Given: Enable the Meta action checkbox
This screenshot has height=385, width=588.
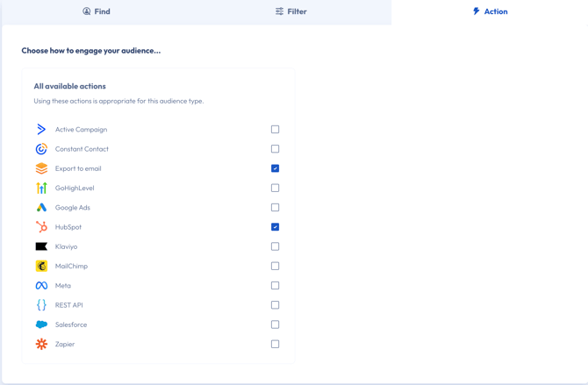Looking at the screenshot, I should click(x=275, y=286).
